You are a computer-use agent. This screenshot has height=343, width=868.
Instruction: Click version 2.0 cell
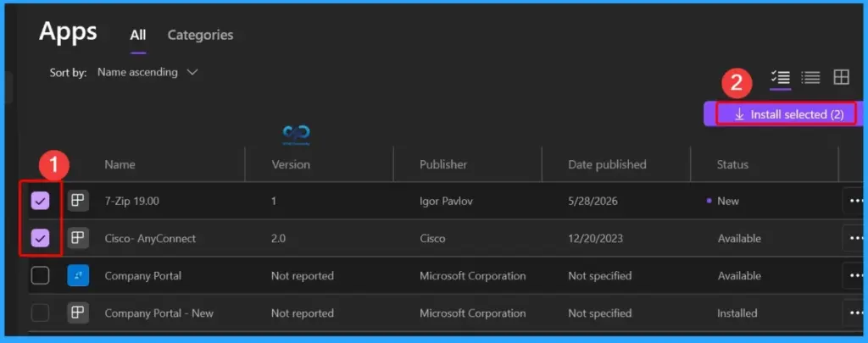click(278, 239)
